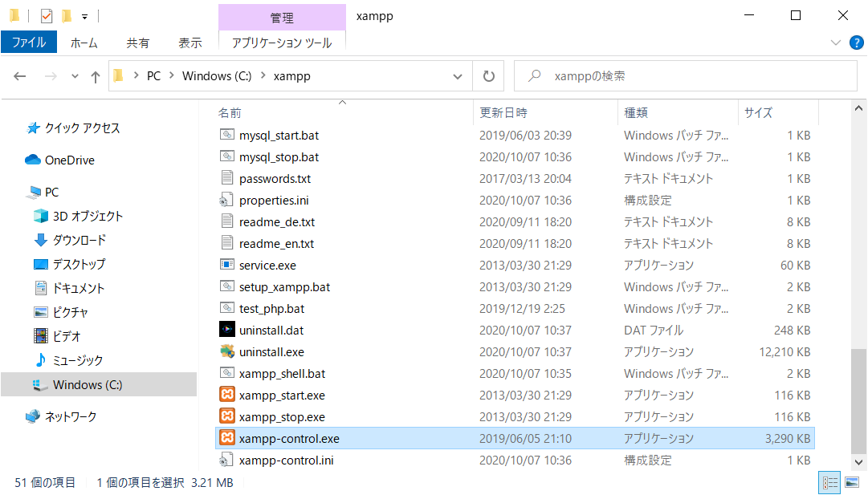Click the mysql_stop.bat batch file icon

227,156
